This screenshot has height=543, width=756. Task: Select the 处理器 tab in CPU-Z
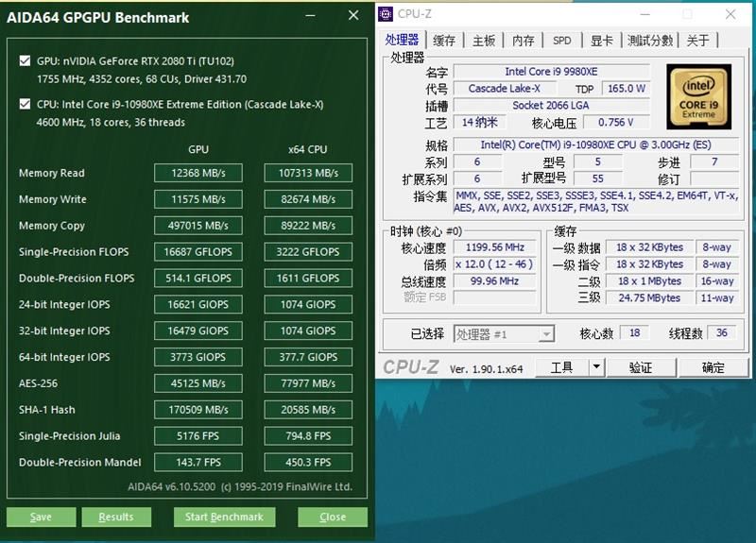tap(402, 40)
